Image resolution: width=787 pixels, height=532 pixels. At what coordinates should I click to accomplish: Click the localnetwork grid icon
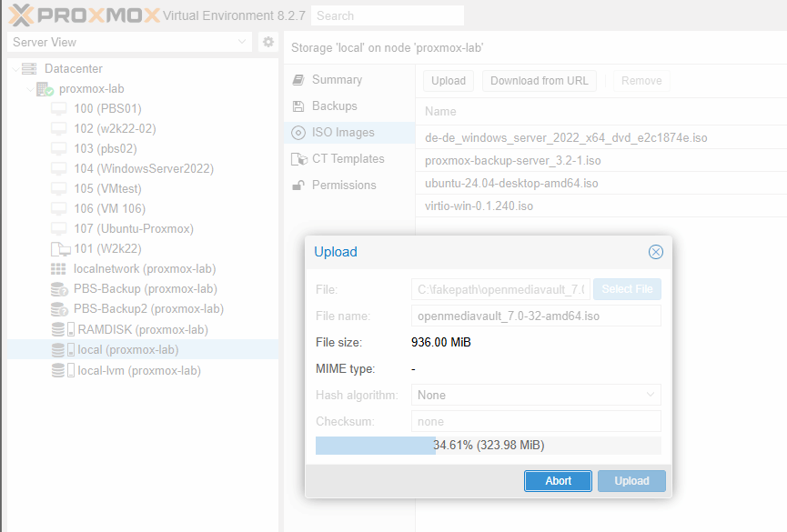point(58,269)
